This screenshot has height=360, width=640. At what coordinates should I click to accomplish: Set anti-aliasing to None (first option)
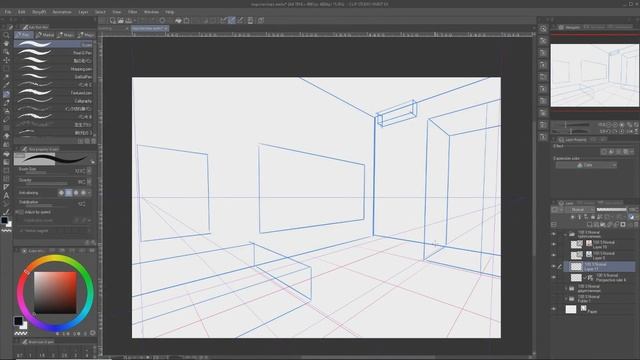62,193
